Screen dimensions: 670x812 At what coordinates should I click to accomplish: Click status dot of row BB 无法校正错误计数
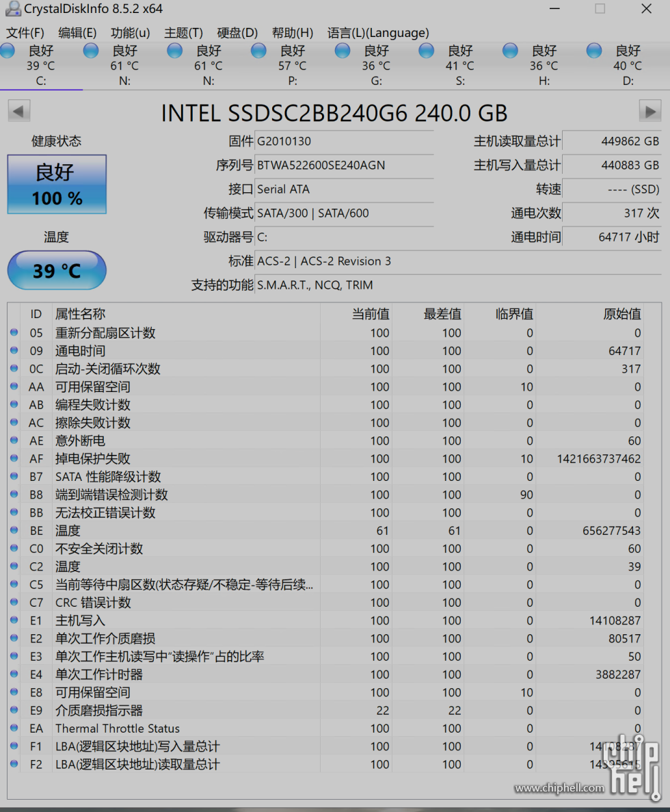click(x=14, y=512)
